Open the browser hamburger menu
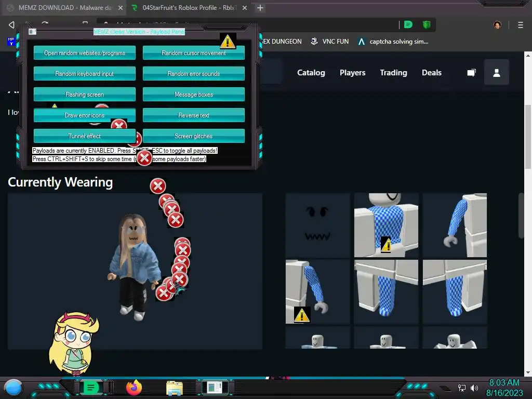The height and width of the screenshot is (399, 532). tap(521, 25)
